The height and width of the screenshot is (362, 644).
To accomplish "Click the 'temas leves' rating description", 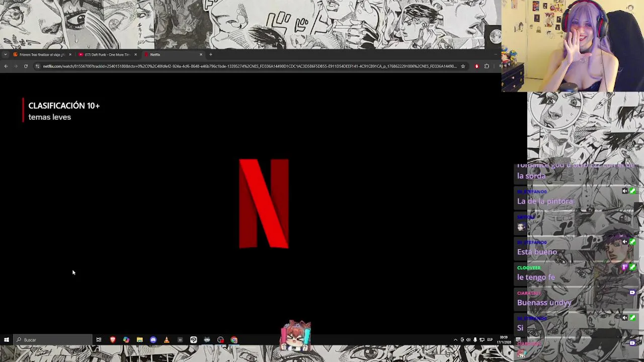I will 49,117.
